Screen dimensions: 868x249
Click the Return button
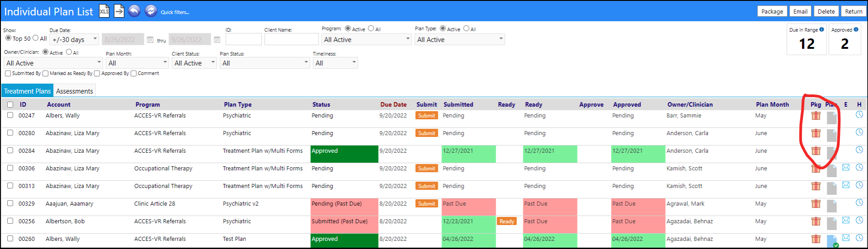(x=854, y=11)
